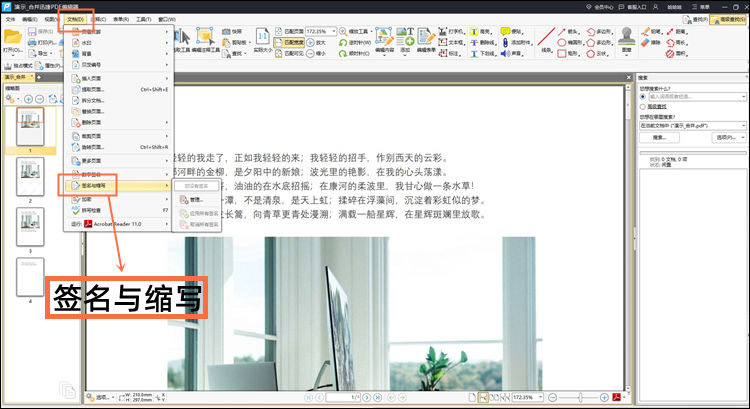Screen dimensions: 750x409
Task: Select the Line drawing tool
Action: pyautogui.click(x=546, y=38)
